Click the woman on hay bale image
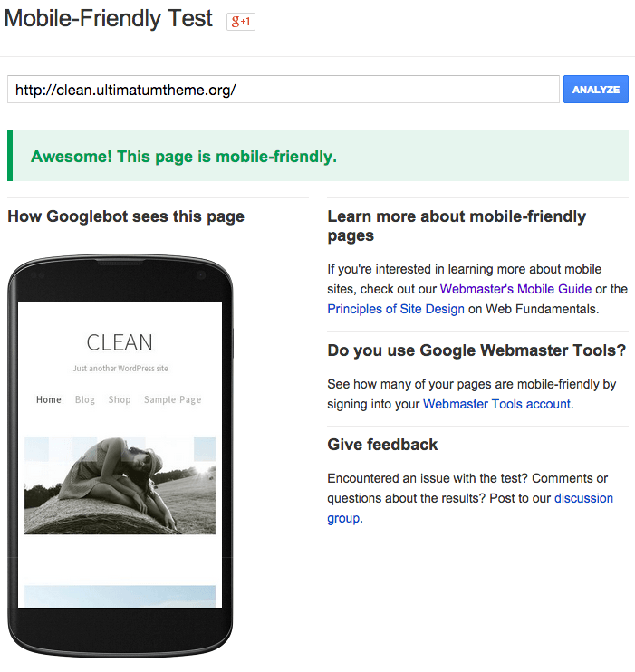 [120, 485]
